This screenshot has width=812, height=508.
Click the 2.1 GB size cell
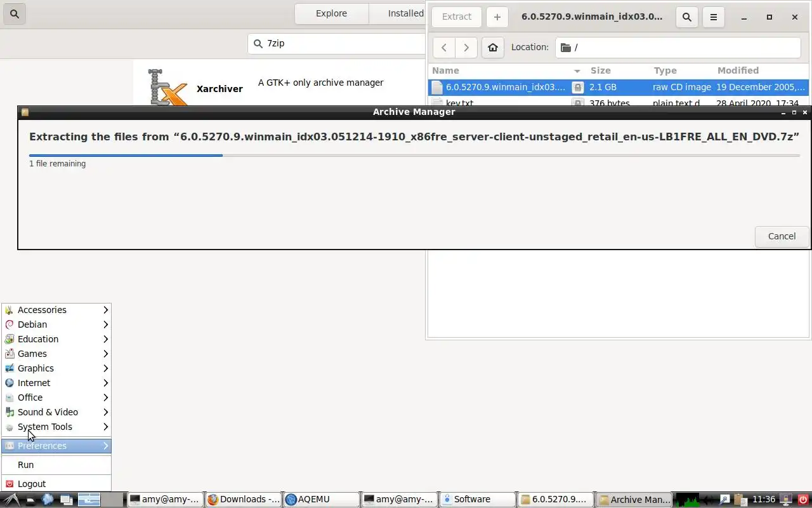click(603, 87)
